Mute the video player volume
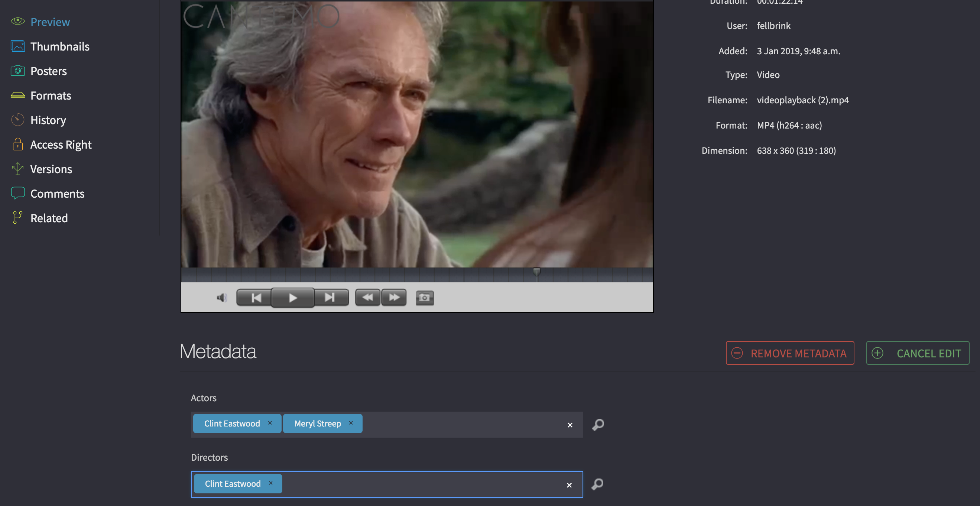Image resolution: width=980 pixels, height=506 pixels. pos(222,298)
